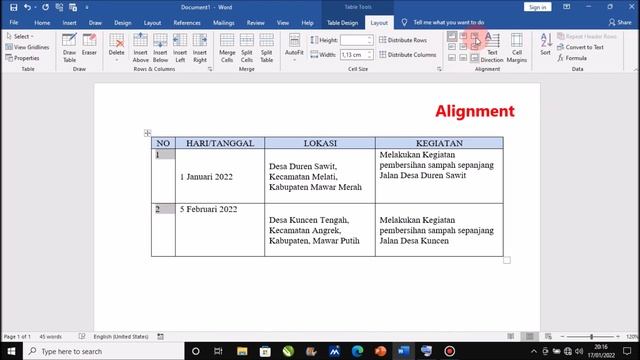
Task: Open the Mailings tab
Action: (224, 23)
